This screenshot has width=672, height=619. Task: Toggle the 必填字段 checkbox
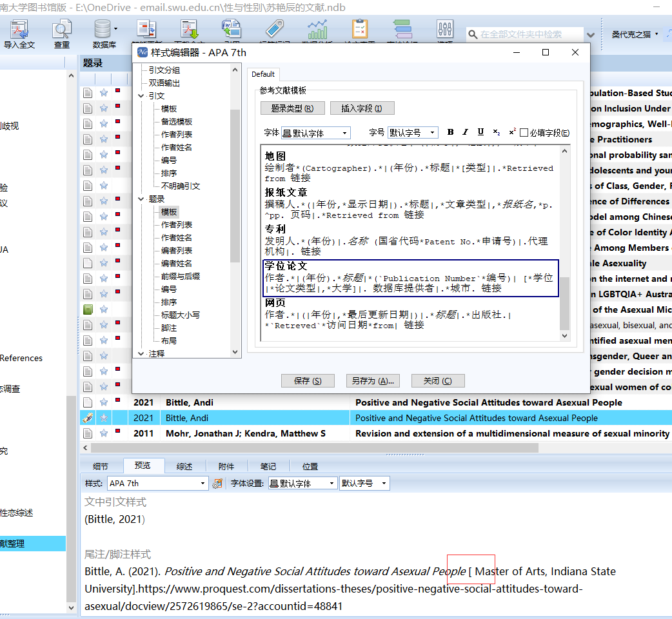(x=524, y=133)
